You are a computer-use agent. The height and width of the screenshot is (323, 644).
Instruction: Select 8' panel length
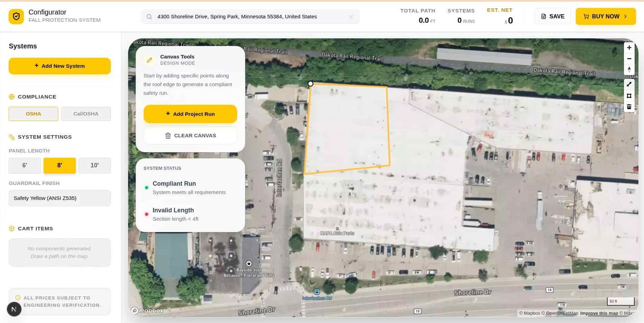(x=60, y=165)
